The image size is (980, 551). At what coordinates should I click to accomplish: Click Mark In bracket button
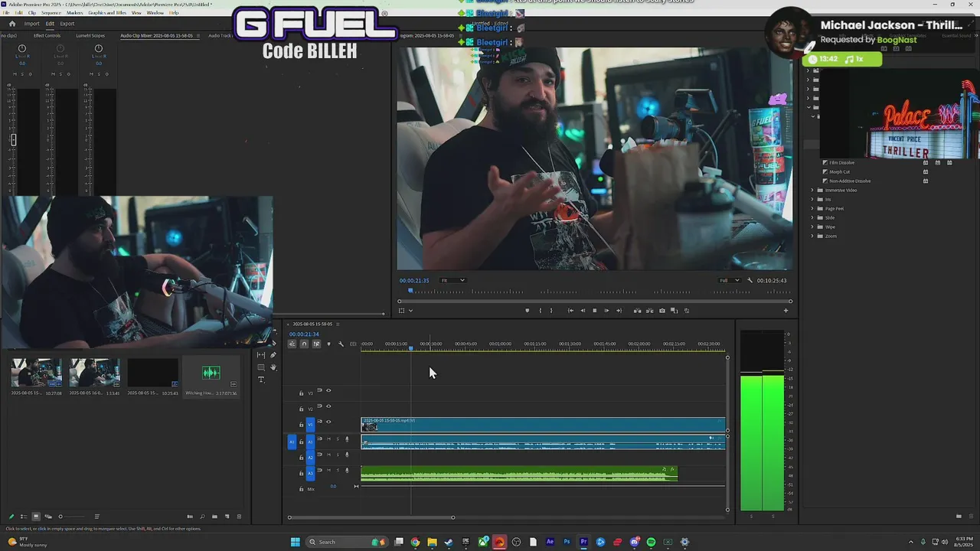click(541, 311)
